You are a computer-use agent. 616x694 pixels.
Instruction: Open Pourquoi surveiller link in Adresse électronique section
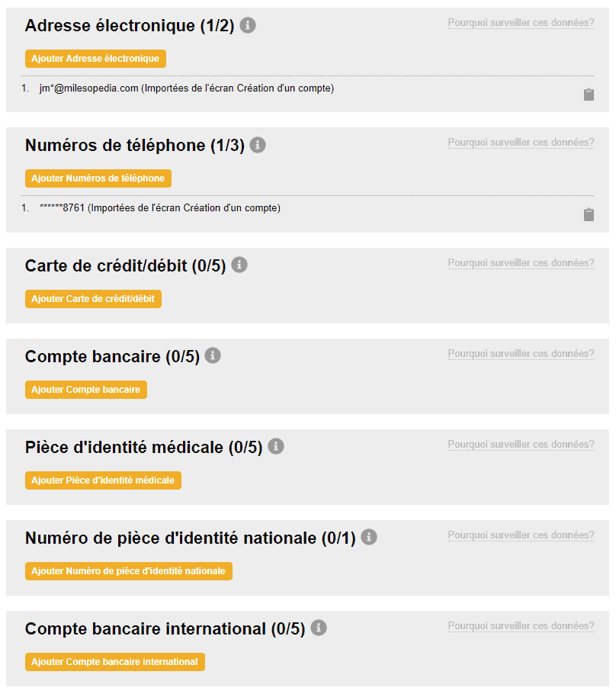pos(521,23)
